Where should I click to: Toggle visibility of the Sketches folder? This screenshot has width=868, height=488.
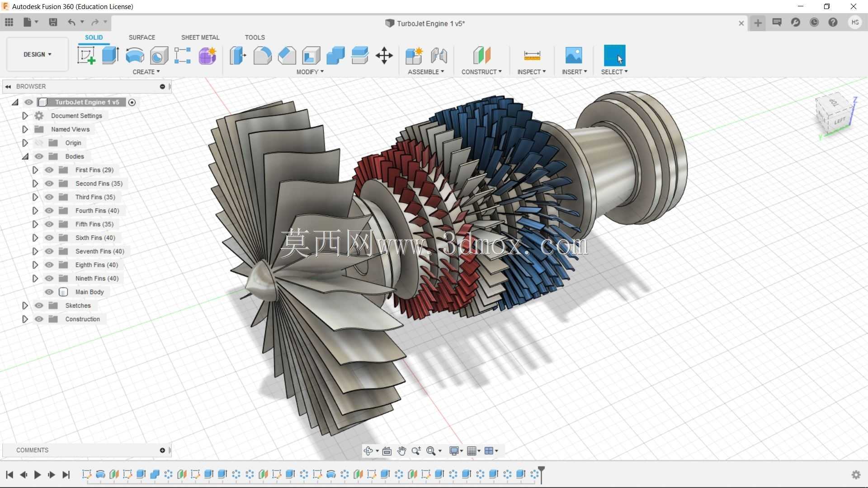[39, 305]
